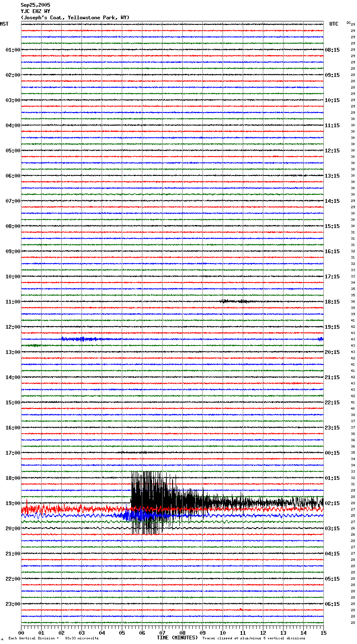This screenshot has height=644, width=357.
Task: Select the 18:00 MST hour label
Action: [x=13, y=478]
